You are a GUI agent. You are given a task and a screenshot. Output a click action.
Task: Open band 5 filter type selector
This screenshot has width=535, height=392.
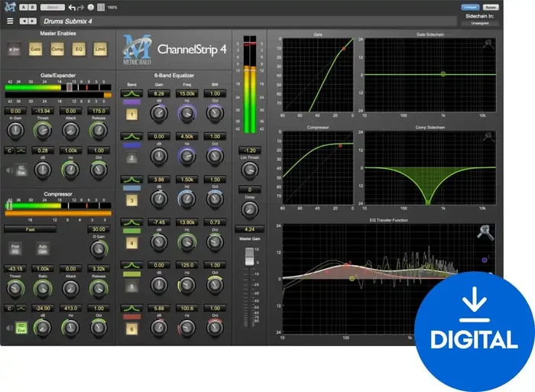point(131,265)
